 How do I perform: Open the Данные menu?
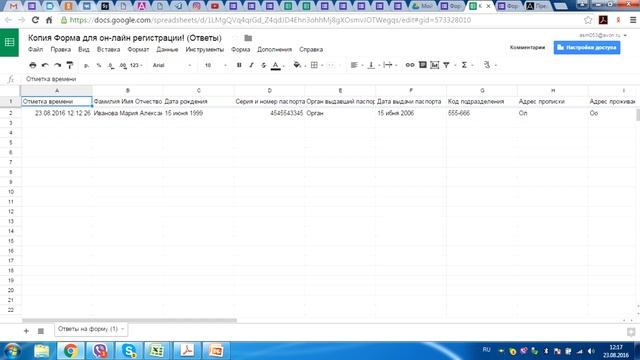(x=167, y=49)
